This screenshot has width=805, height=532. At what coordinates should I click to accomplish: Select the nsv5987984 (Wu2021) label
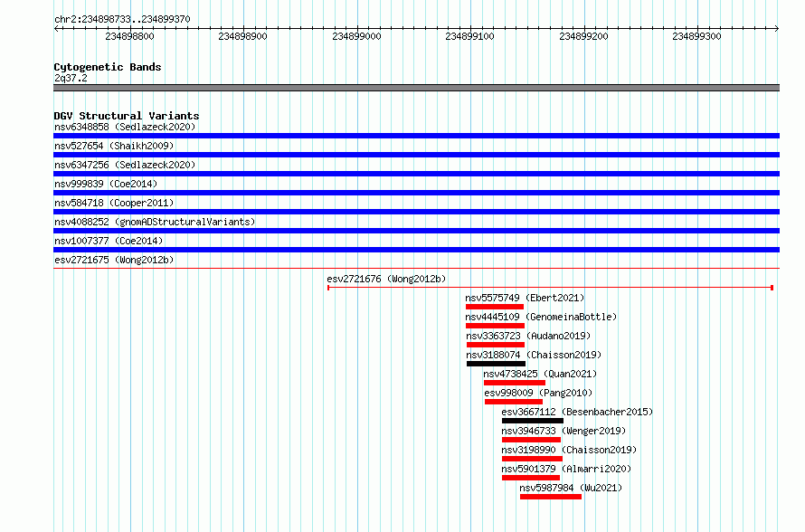(571, 488)
